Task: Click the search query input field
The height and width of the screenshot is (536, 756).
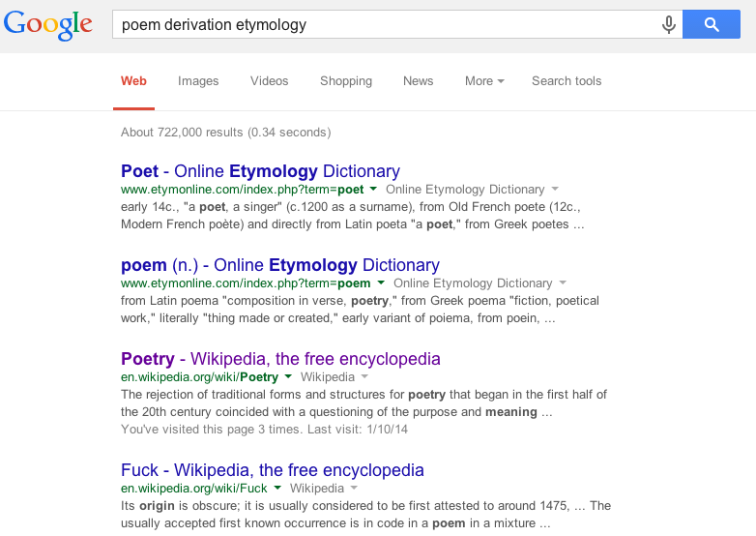Action: click(x=387, y=25)
